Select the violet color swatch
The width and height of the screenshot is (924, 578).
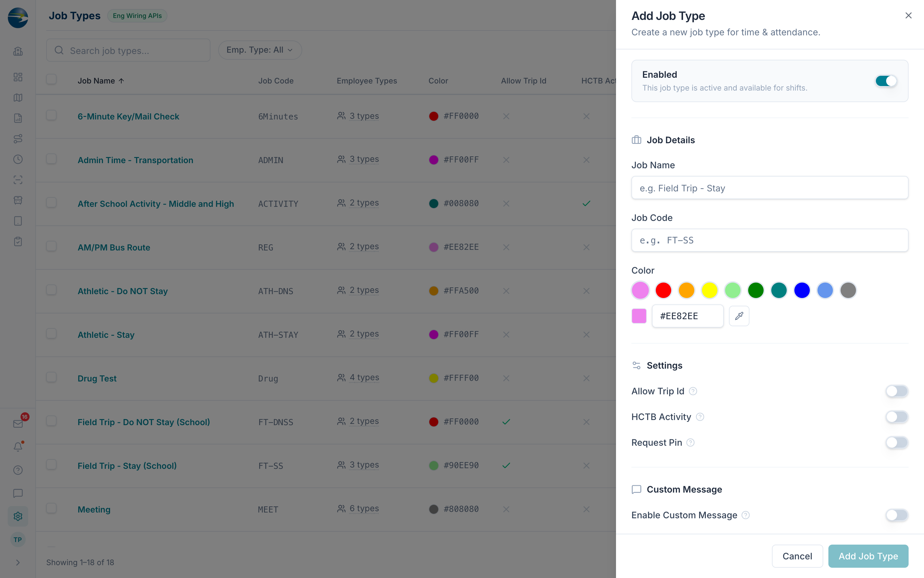[x=640, y=290]
